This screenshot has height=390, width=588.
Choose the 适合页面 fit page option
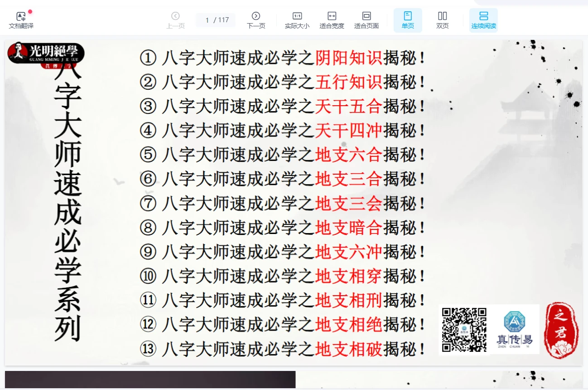tap(366, 20)
